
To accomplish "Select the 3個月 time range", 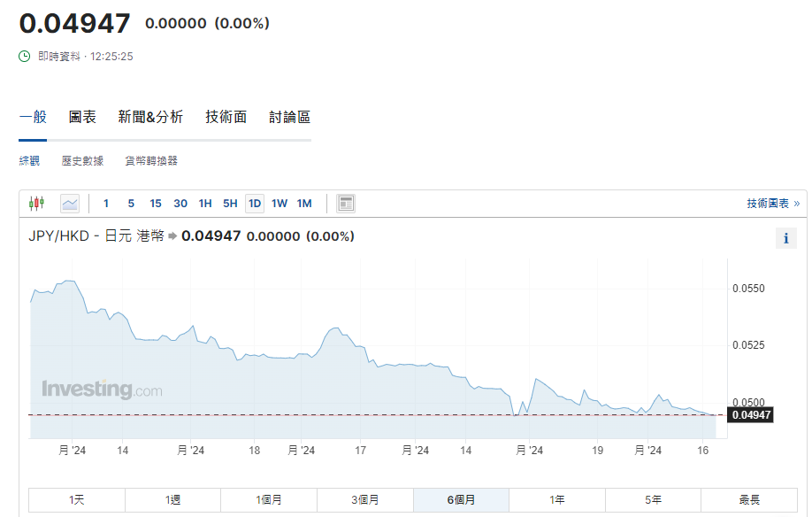I will tap(364, 500).
